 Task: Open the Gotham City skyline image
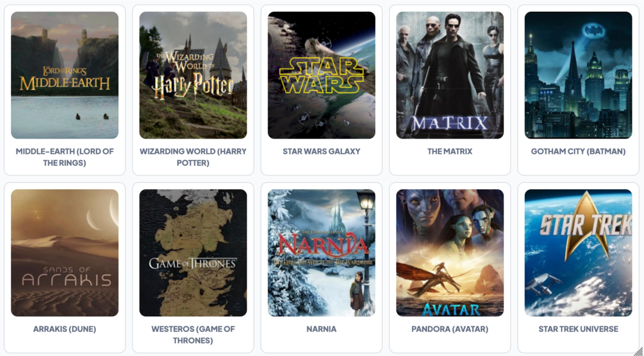click(578, 75)
